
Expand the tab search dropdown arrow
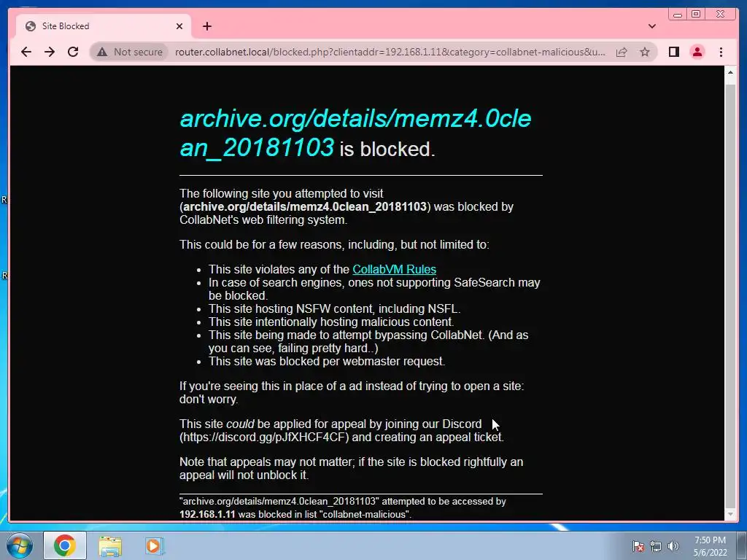point(652,26)
